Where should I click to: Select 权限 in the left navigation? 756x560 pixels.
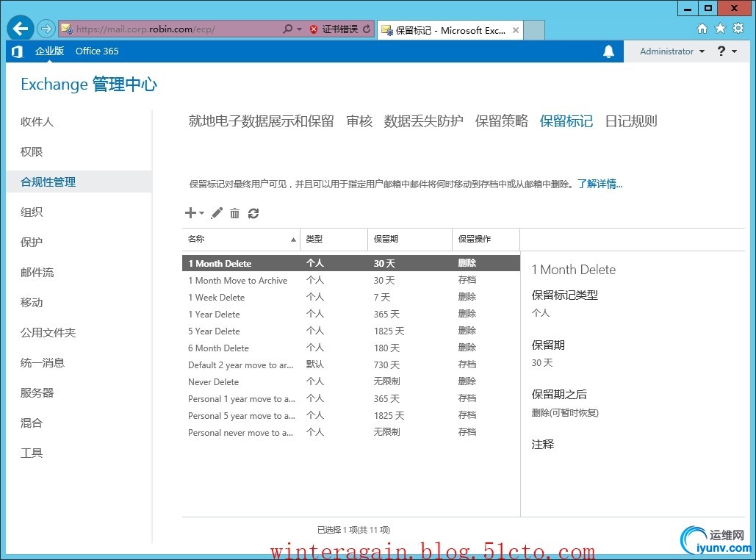(32, 152)
